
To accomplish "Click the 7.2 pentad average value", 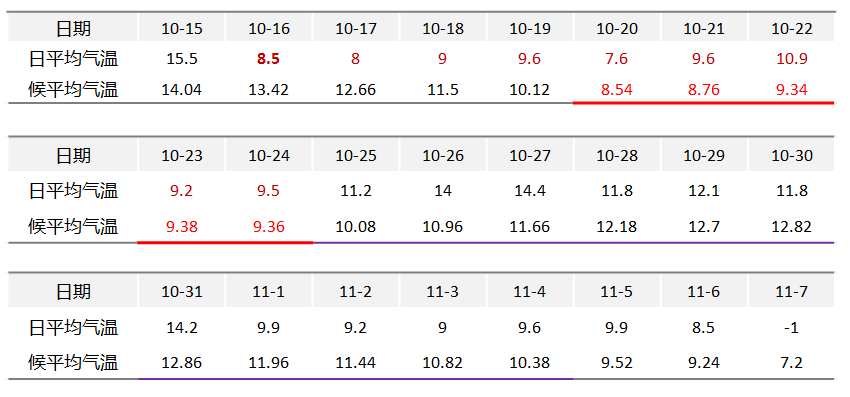I will pyautogui.click(x=791, y=362).
